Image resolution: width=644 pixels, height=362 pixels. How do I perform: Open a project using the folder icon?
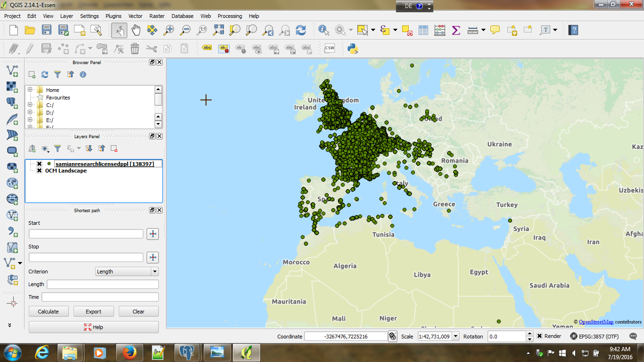[x=30, y=30]
